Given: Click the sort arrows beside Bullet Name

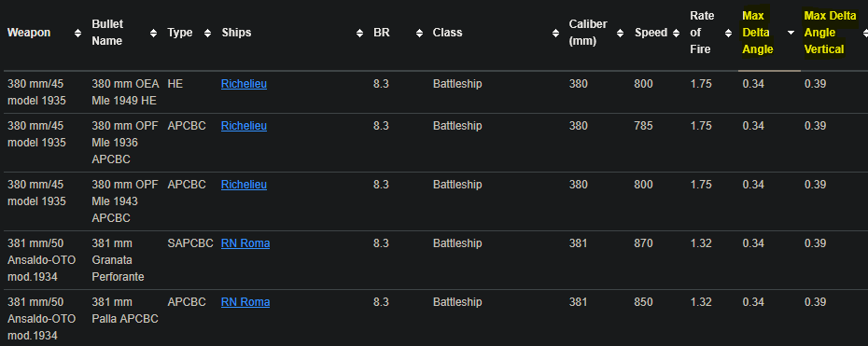Looking at the screenshot, I should coord(153,34).
